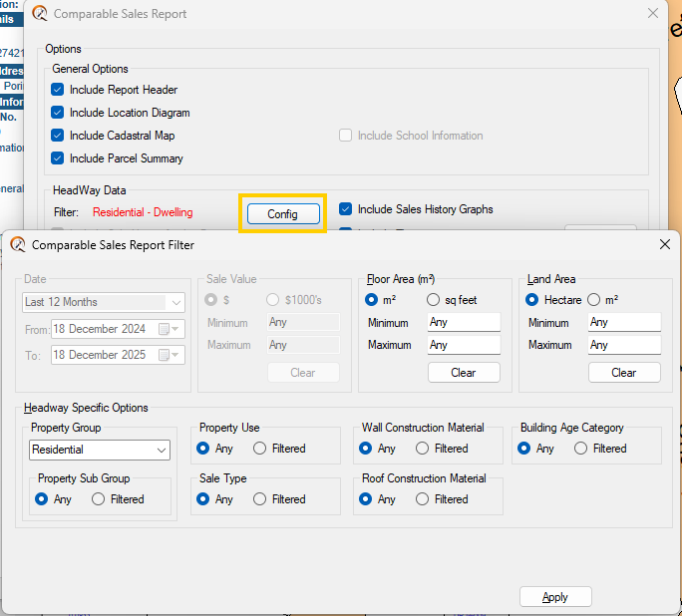Set Property Use to Filtered

[260, 449]
